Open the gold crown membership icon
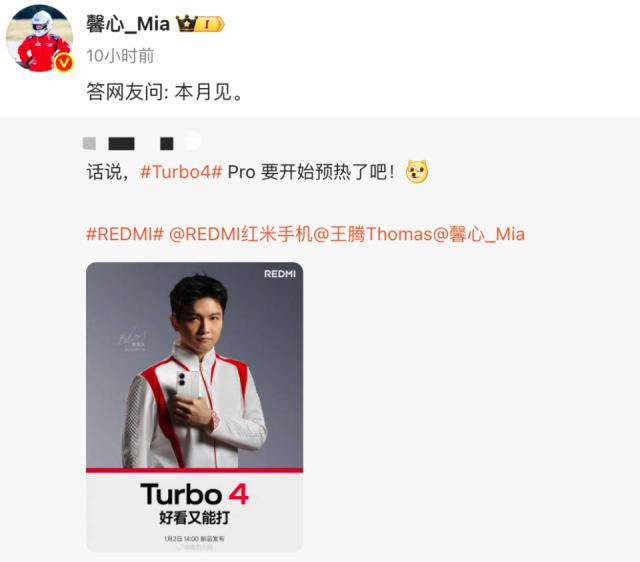The width and height of the screenshot is (640, 562). (186, 24)
